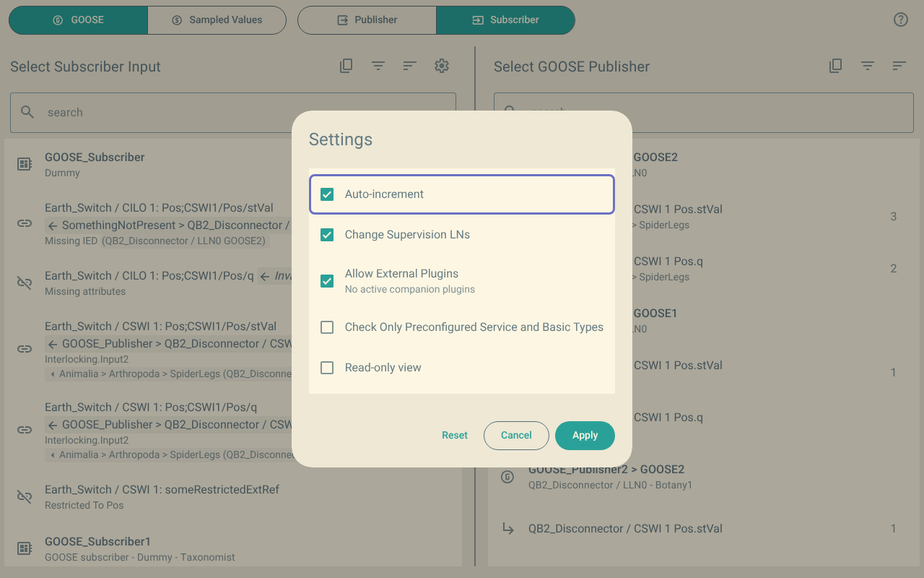The height and width of the screenshot is (578, 924).
Task: Click IED icon beside GOOSE_Subscriber1
Action: (x=25, y=549)
